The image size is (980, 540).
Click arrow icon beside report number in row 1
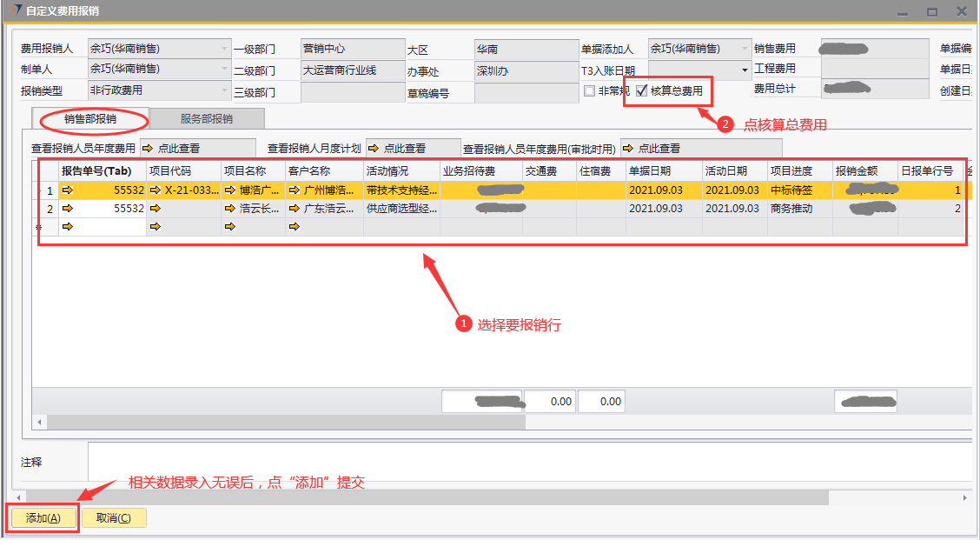pyautogui.click(x=68, y=190)
